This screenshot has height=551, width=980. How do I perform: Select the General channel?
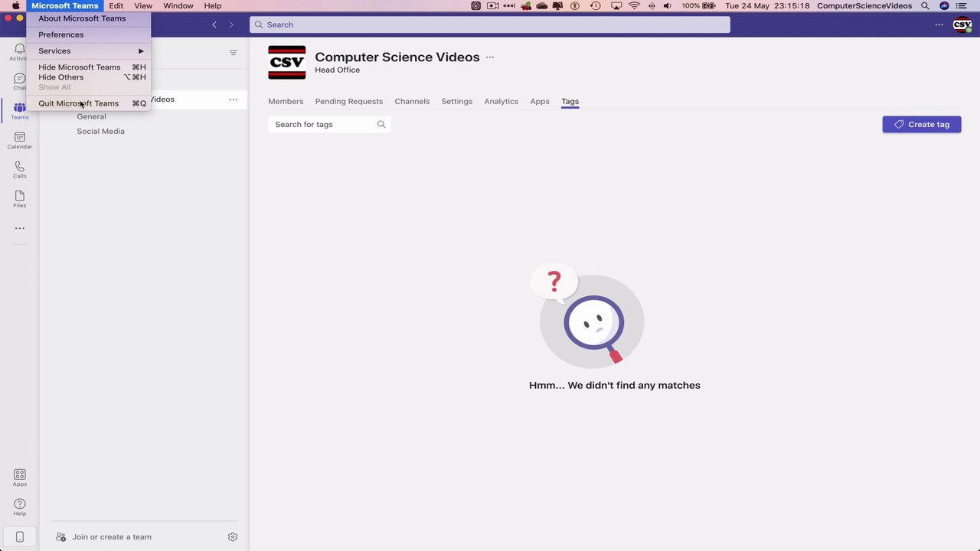[x=91, y=116]
